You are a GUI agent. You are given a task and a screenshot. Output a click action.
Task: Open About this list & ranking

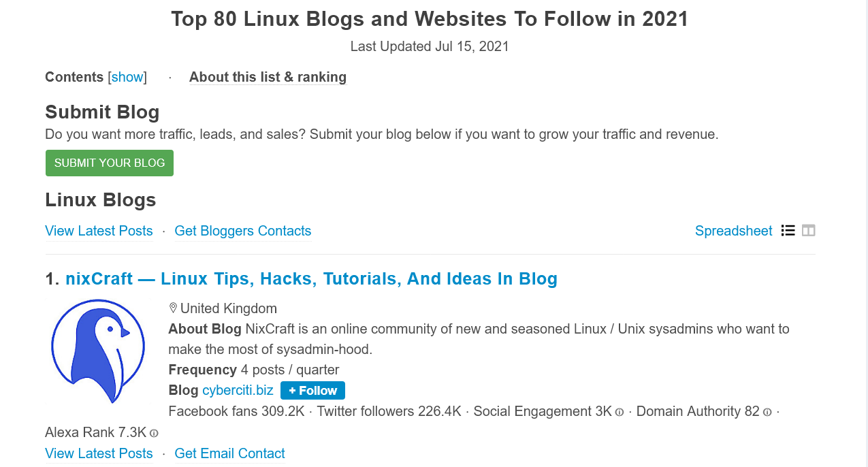[268, 77]
